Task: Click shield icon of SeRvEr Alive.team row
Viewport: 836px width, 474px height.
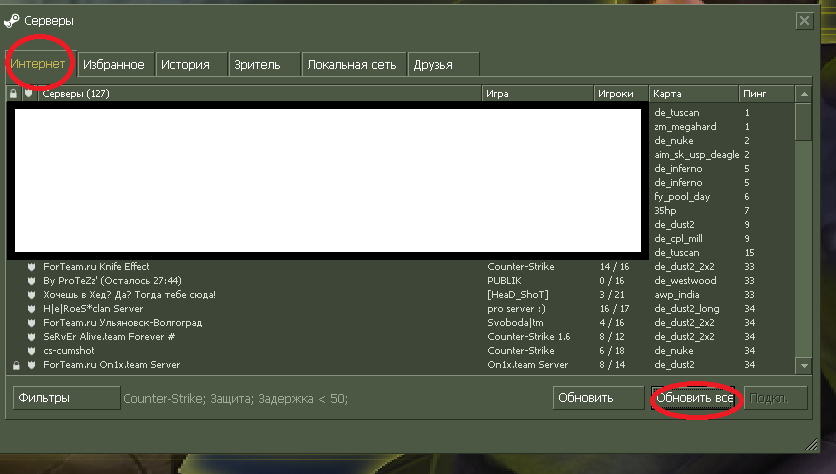Action: pos(31,336)
